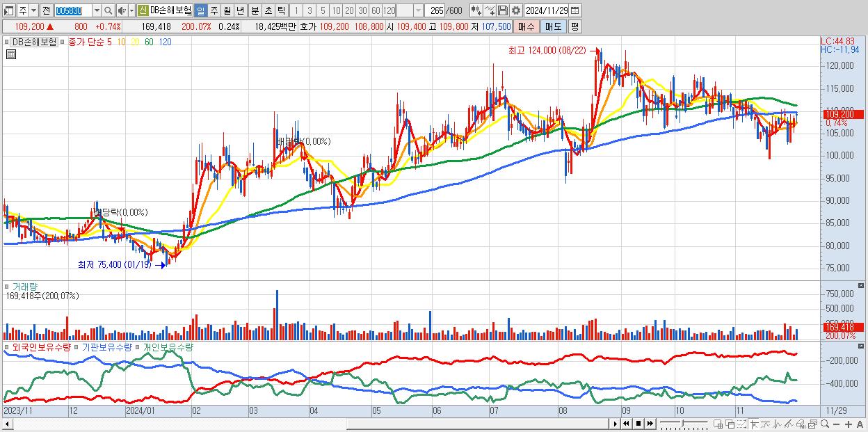Open the calendar date picker icon
This screenshot has height=432, width=868.
click(574, 10)
